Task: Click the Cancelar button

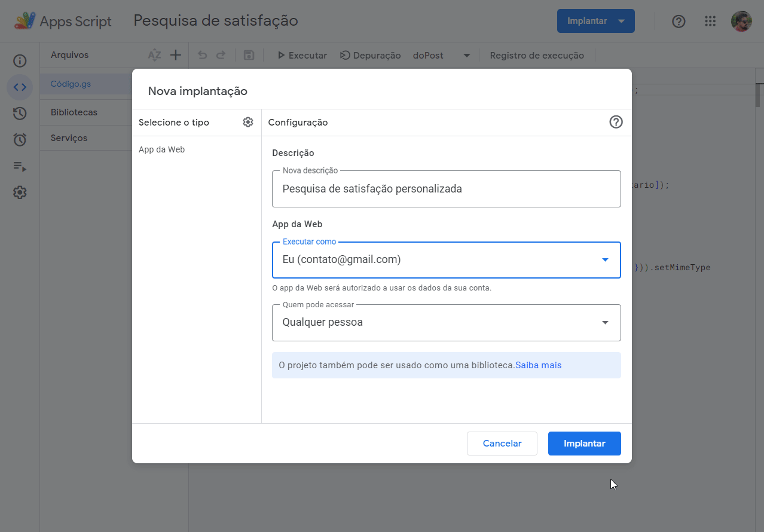Action: [502, 444]
